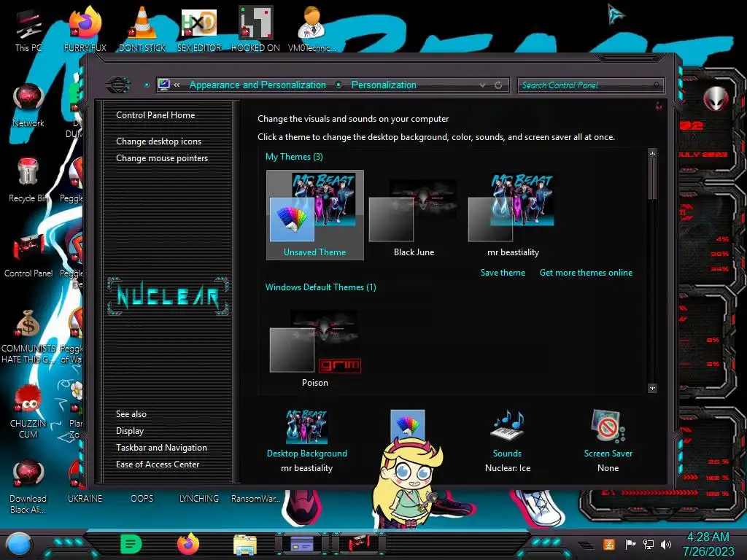
Task: Open HOOKED ON desktop shortcut
Action: tap(255, 28)
